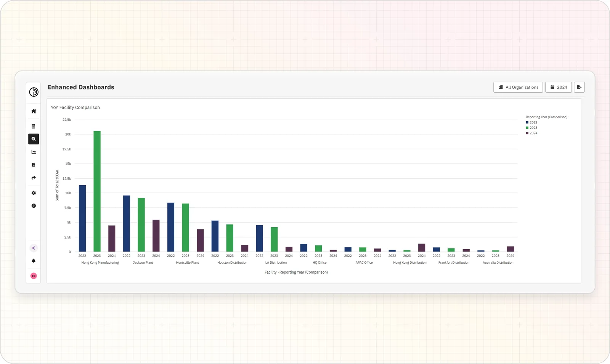Select HQ Office 2022 bar
The image size is (610, 364).
(303, 248)
